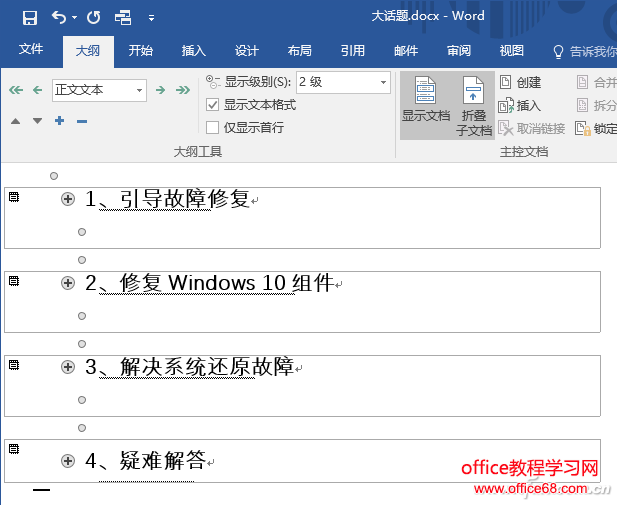Screen dimensions: 617x505
Task: Click the blue minus Collapse icon
Action: point(82,121)
